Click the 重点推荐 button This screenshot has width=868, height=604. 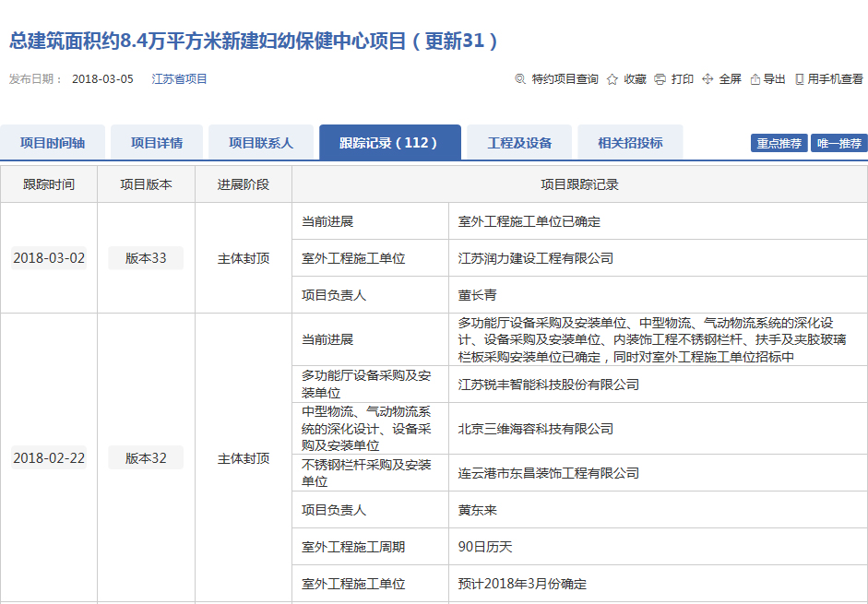(779, 143)
